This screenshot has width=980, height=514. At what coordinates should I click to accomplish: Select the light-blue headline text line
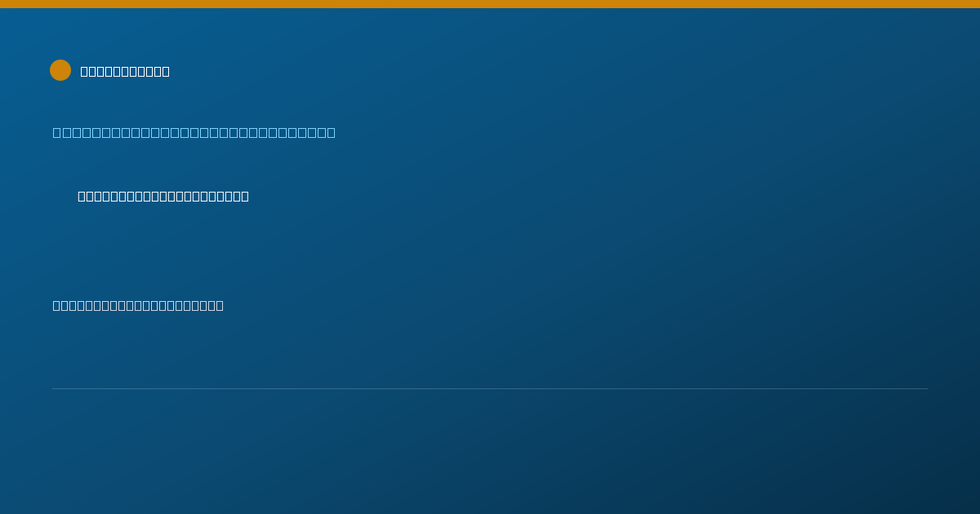coord(194,132)
